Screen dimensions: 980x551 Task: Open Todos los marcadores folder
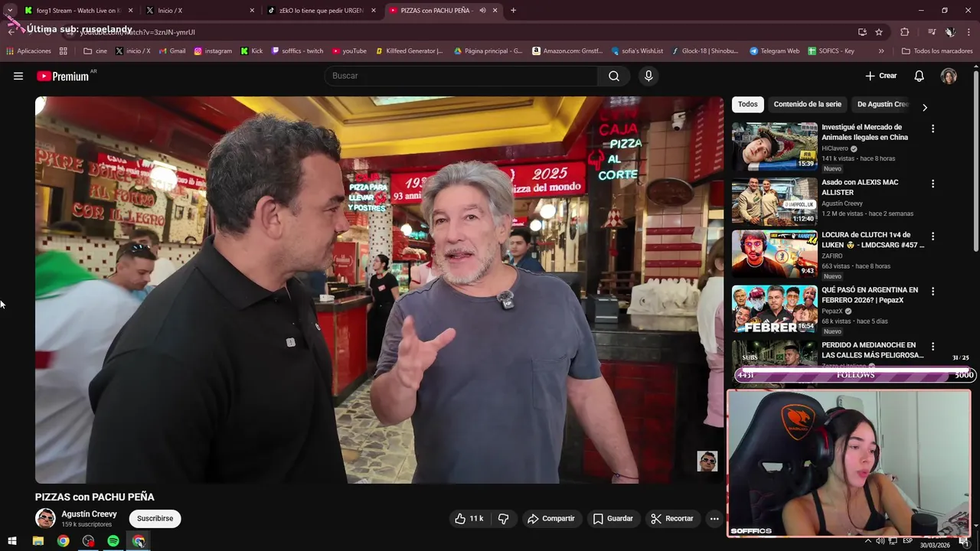pos(937,51)
